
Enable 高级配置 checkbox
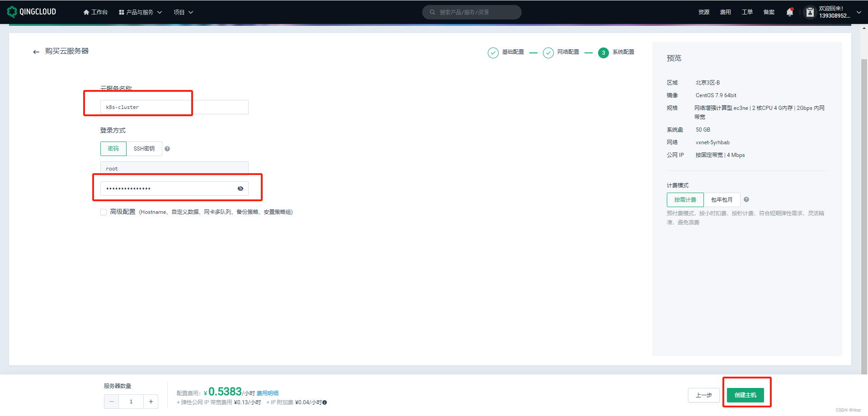pos(104,212)
